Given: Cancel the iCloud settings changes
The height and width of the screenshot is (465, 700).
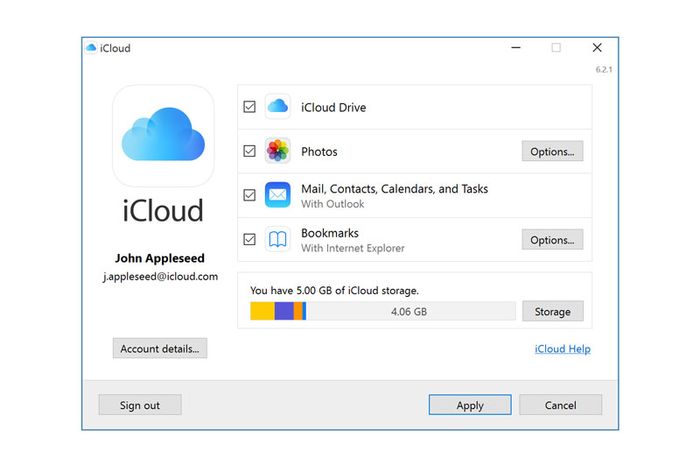Looking at the screenshot, I should click(560, 405).
